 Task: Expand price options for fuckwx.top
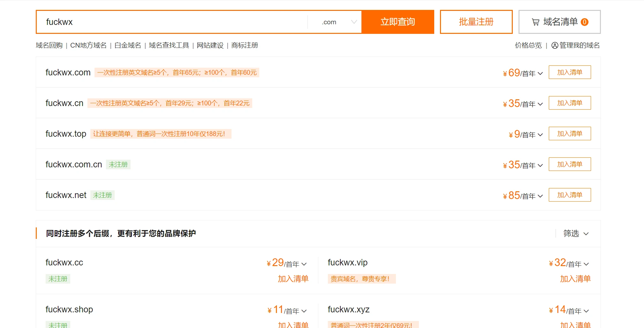tap(540, 135)
